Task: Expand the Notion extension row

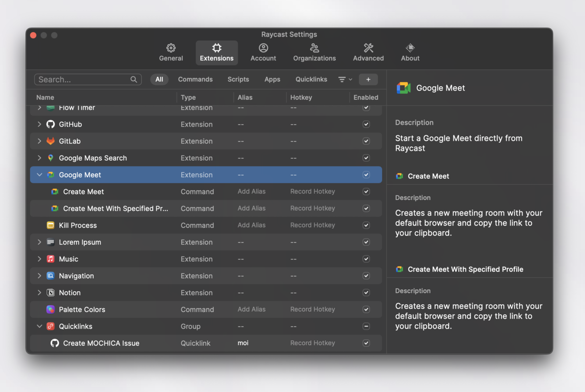Action: (39, 293)
